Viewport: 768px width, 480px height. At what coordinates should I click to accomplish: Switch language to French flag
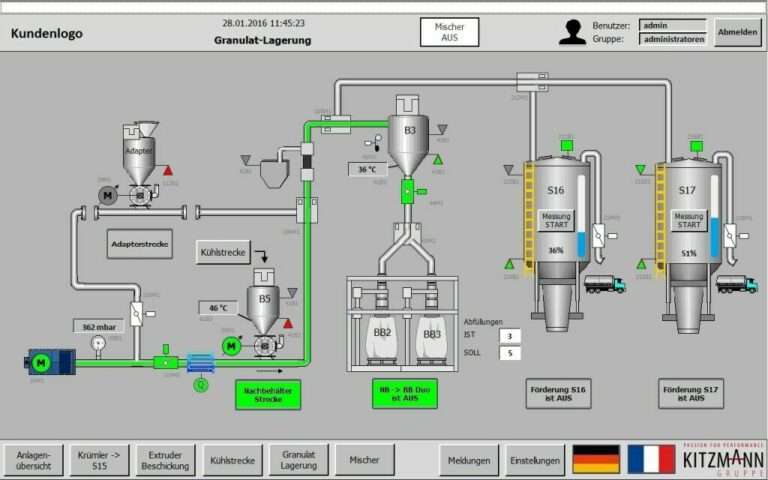point(651,459)
